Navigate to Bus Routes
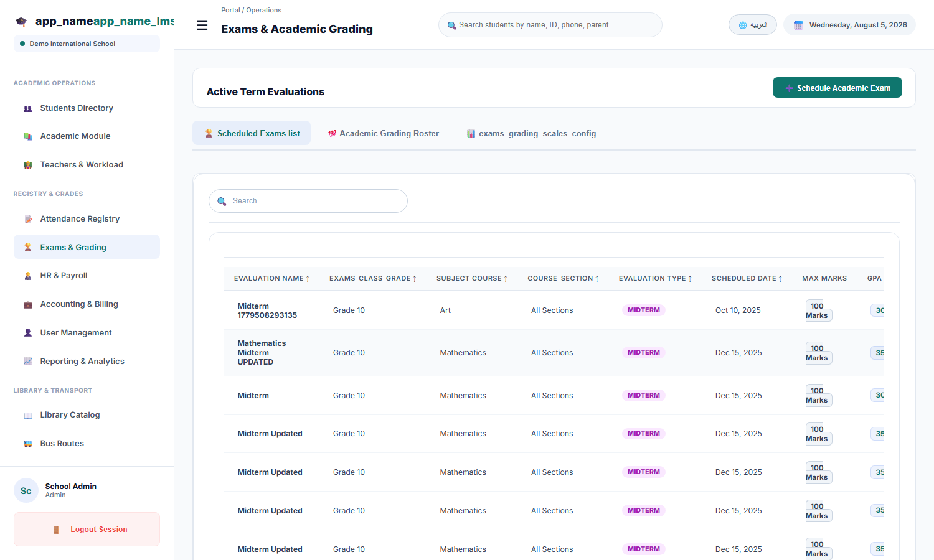This screenshot has height=560, width=934. (87, 444)
